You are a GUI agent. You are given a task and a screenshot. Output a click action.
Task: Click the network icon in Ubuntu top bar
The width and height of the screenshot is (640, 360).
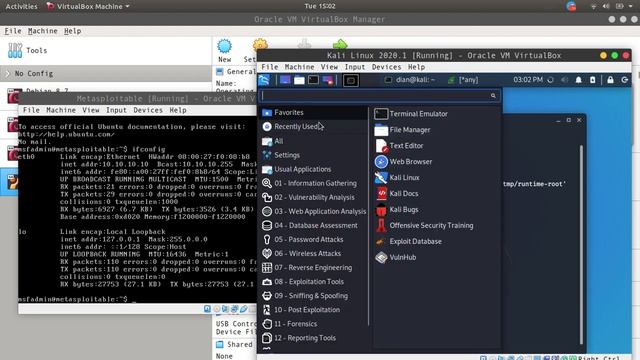tap(593, 6)
